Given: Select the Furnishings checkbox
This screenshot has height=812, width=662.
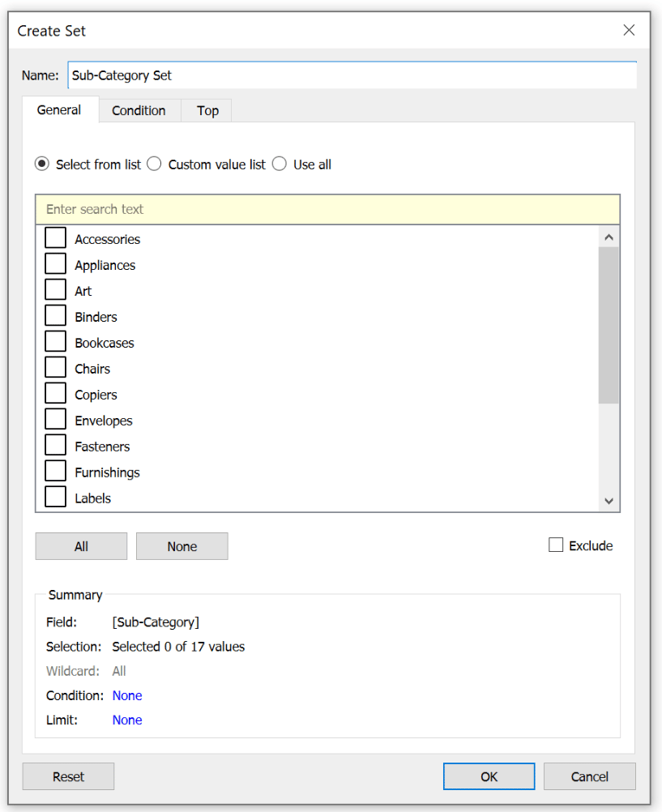Looking at the screenshot, I should (x=55, y=471).
